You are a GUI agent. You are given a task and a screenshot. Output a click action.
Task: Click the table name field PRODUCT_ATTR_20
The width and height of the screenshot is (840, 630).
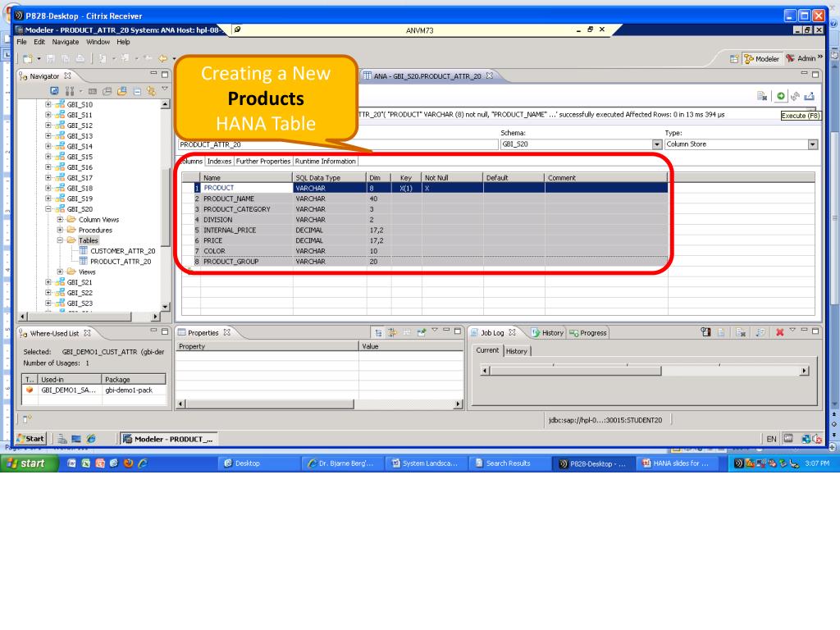337,144
